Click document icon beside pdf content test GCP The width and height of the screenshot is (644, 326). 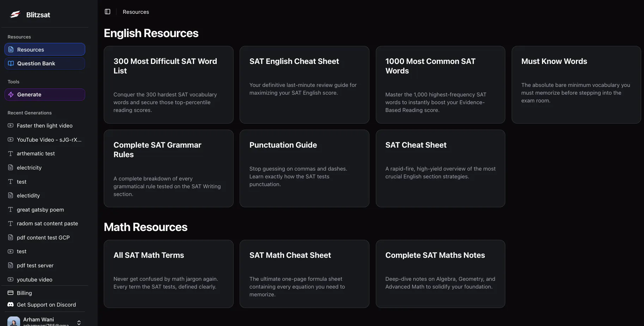point(11,237)
